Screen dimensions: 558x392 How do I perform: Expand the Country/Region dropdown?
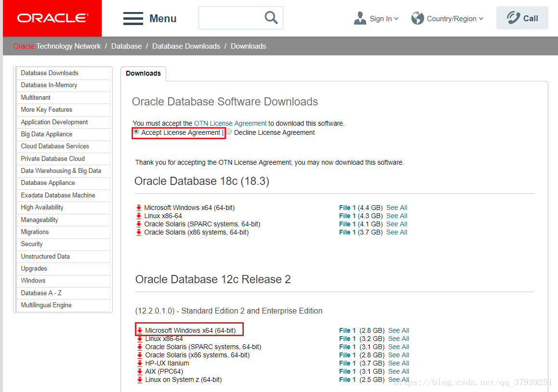pos(481,18)
